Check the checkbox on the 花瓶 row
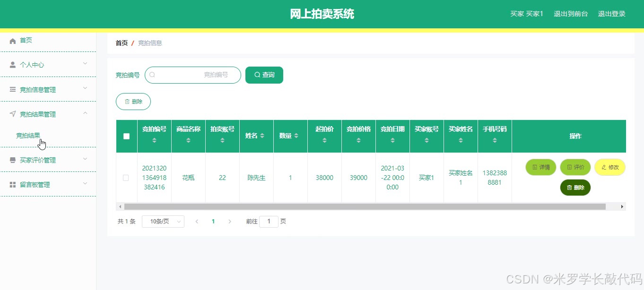The height and width of the screenshot is (290, 644). pos(126,178)
